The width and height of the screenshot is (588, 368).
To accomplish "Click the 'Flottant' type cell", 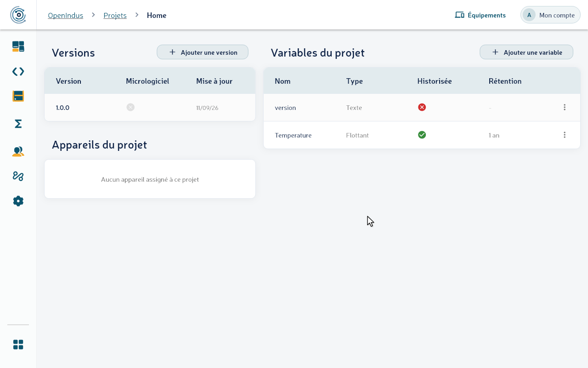I will [x=357, y=135].
